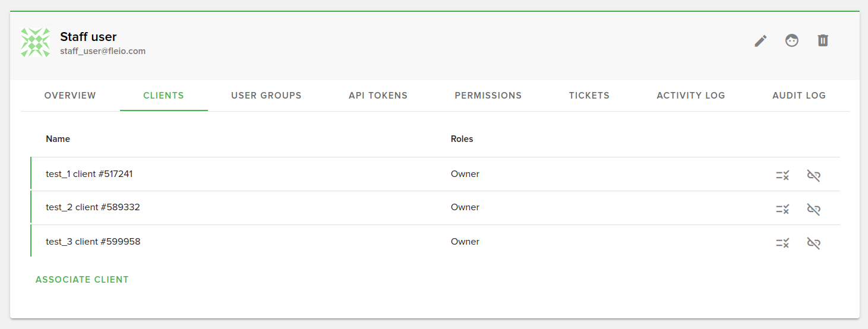Dissociate test_1 client using unlink icon
868x329 pixels.
pyautogui.click(x=813, y=175)
